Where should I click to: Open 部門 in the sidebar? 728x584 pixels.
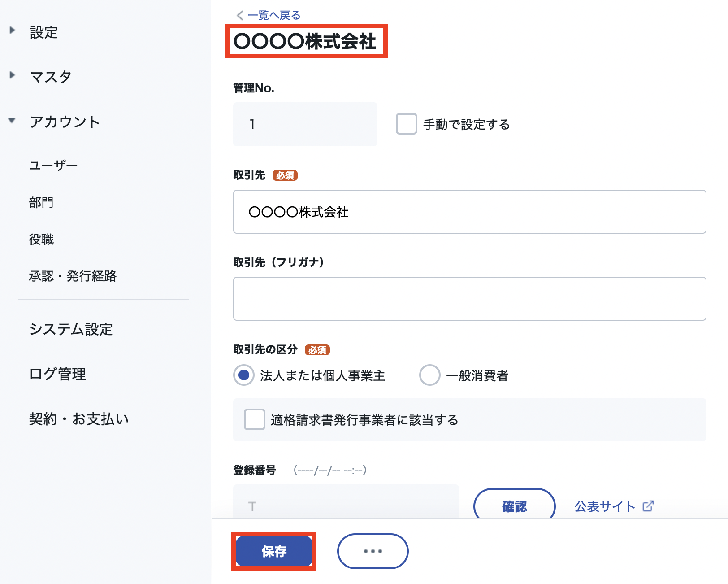pos(41,202)
